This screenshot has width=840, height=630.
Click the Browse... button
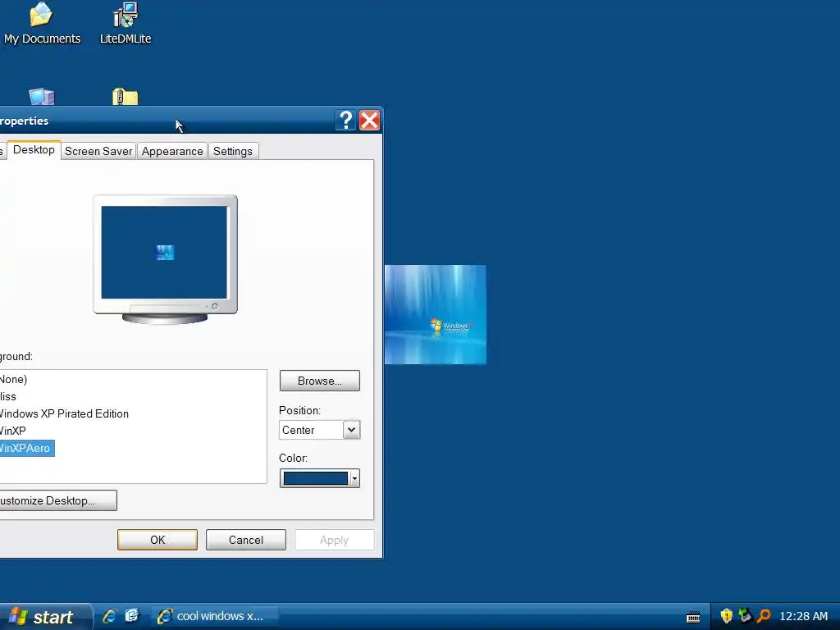tap(320, 381)
